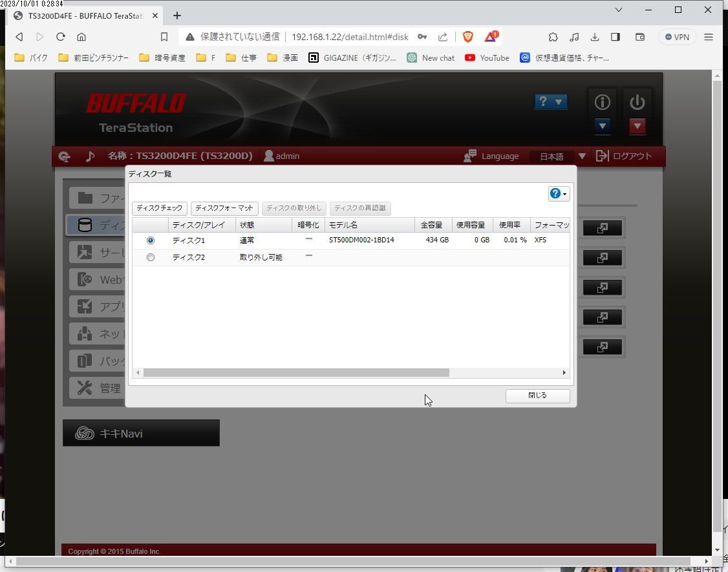The height and width of the screenshot is (572, 728).
Task: Open browser extensions puzzle icon
Action: (x=553, y=37)
